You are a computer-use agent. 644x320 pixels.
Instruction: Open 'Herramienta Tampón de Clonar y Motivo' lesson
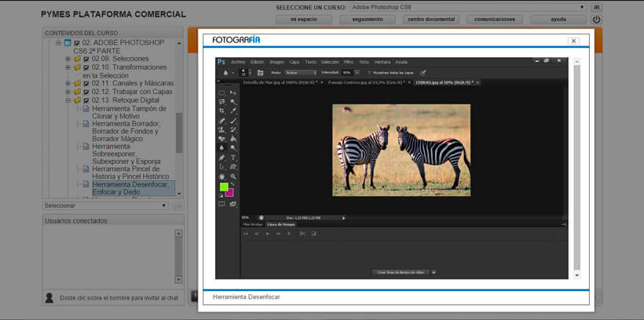pos(129,112)
